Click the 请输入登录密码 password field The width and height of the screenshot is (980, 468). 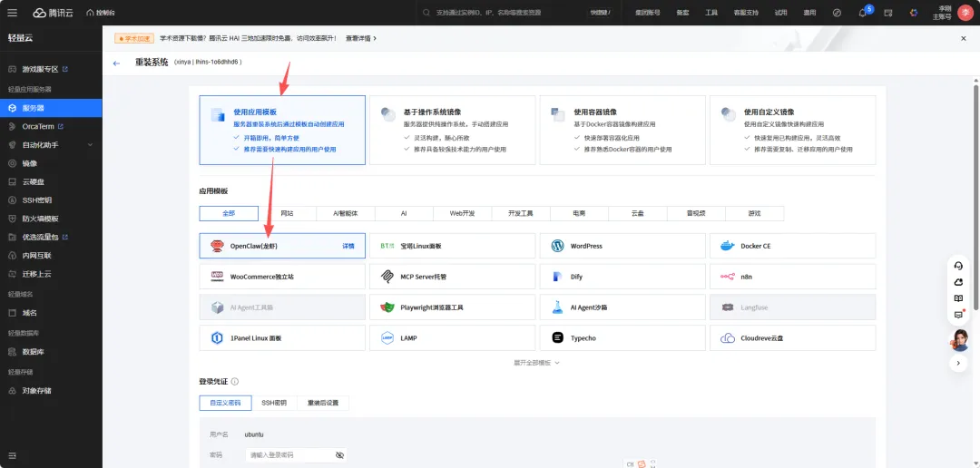point(296,455)
